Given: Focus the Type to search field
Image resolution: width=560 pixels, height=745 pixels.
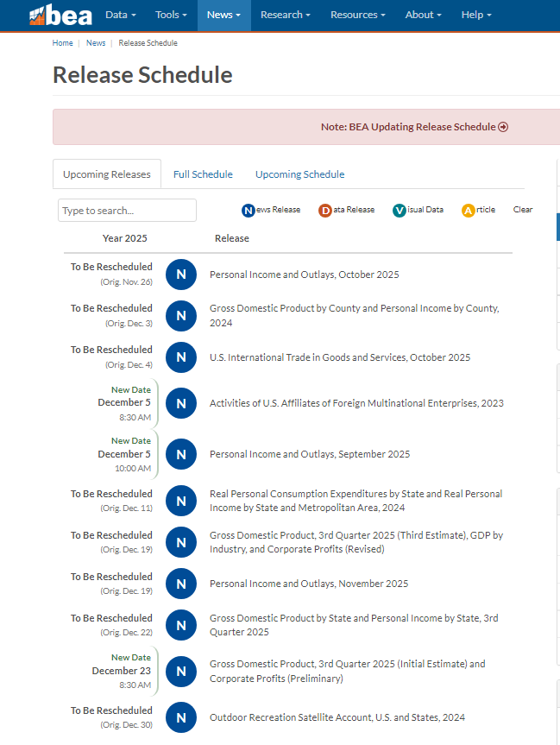Looking at the screenshot, I should point(128,211).
